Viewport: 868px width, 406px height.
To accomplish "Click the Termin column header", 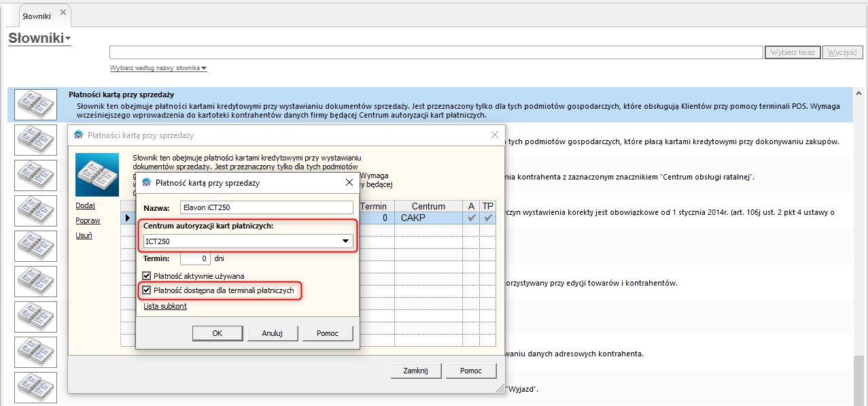I will pyautogui.click(x=373, y=206).
